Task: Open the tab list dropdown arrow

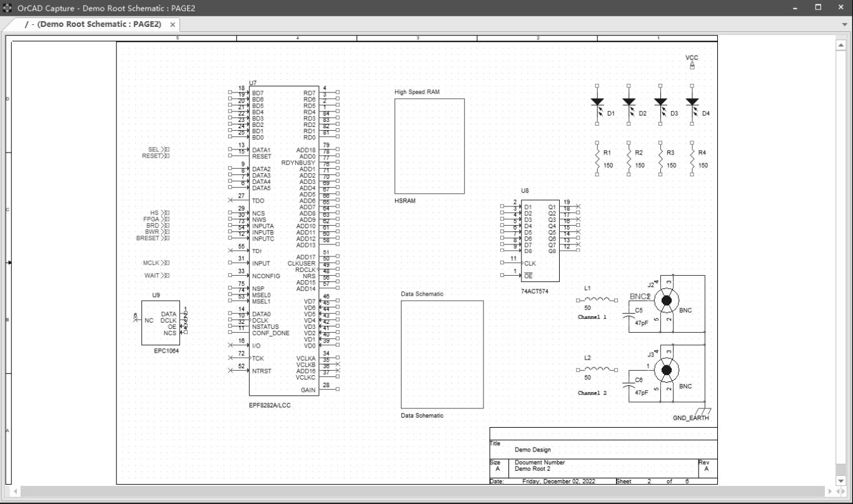Action: coord(845,24)
